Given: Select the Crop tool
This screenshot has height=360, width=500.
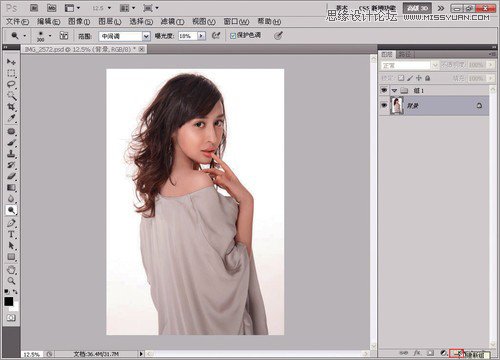Looking at the screenshot, I should click(x=11, y=107).
